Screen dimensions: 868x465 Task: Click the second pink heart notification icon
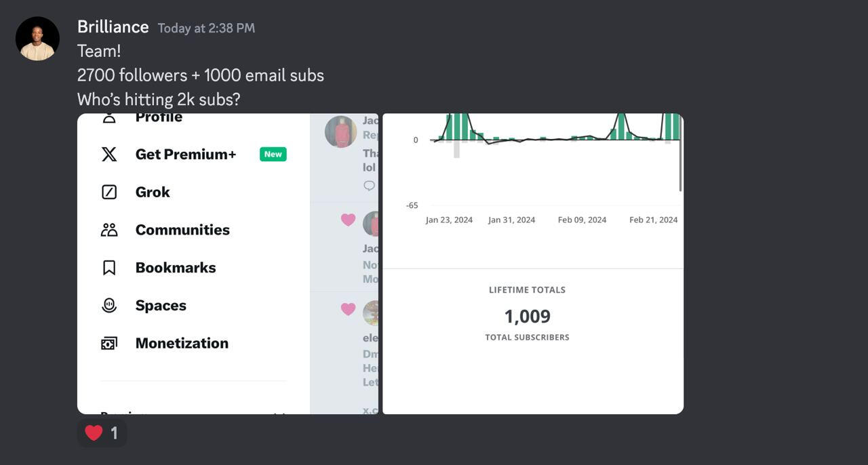(348, 309)
